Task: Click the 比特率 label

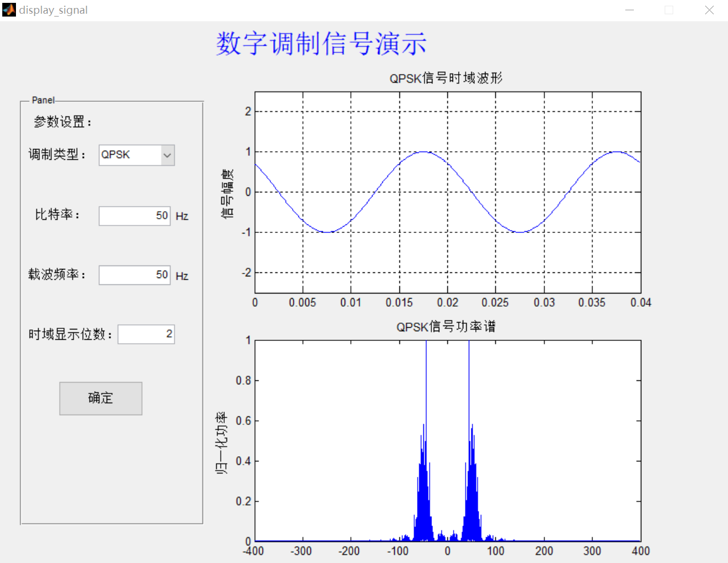Action: point(58,214)
